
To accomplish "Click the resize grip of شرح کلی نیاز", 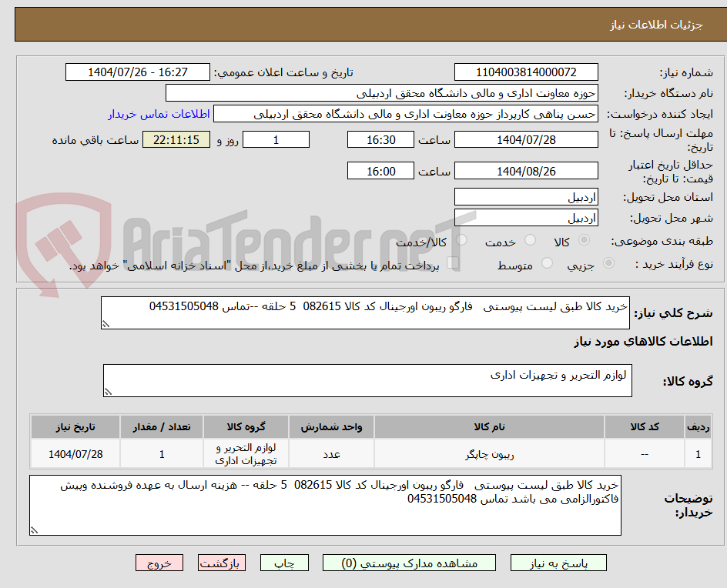I will pos(106,324).
